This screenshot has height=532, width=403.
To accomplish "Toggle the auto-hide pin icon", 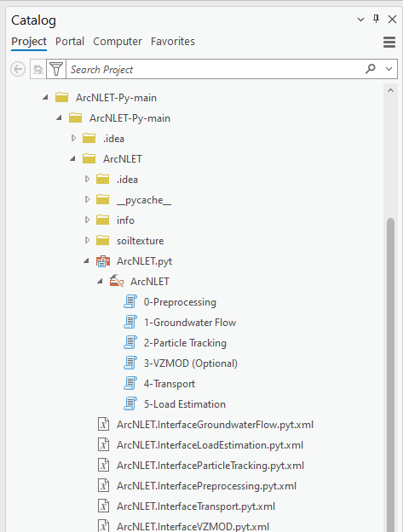I will pyautogui.click(x=377, y=19).
